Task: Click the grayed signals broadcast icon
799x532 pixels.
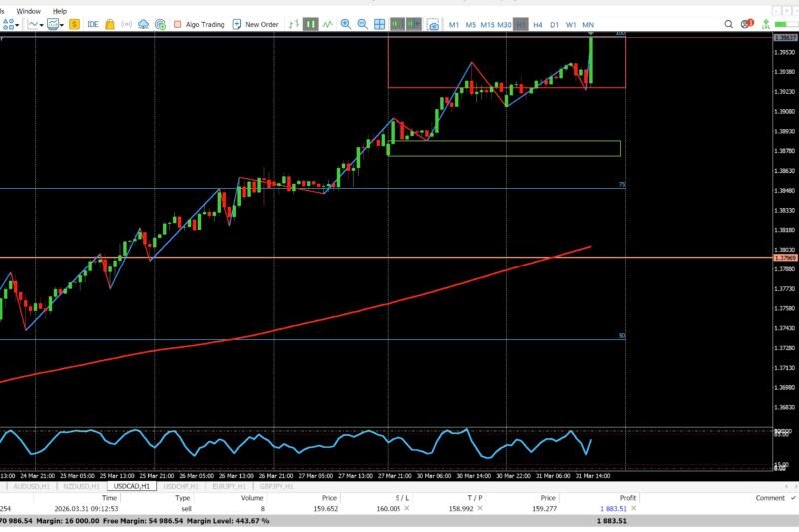Action: coord(127,24)
